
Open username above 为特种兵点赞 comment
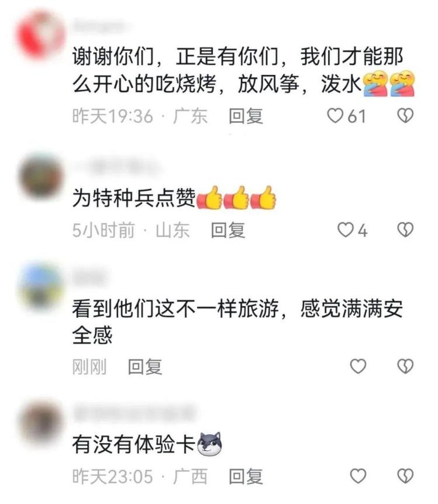(117, 167)
